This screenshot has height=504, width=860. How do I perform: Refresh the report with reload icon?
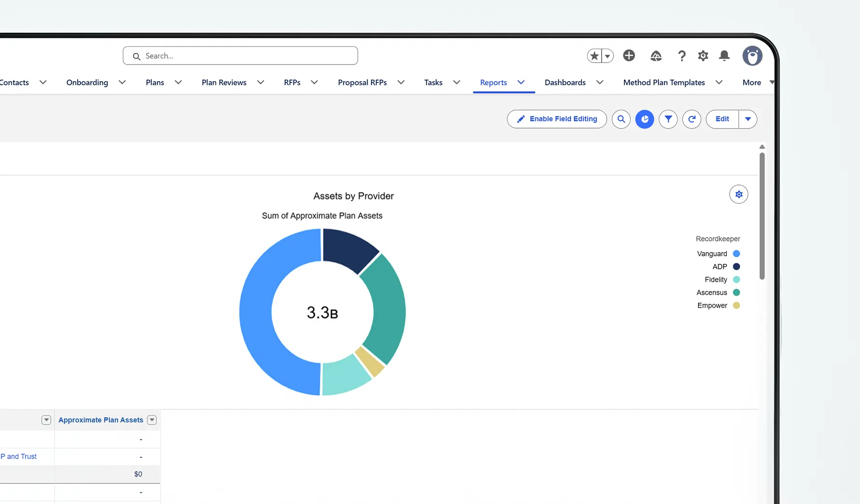692,119
